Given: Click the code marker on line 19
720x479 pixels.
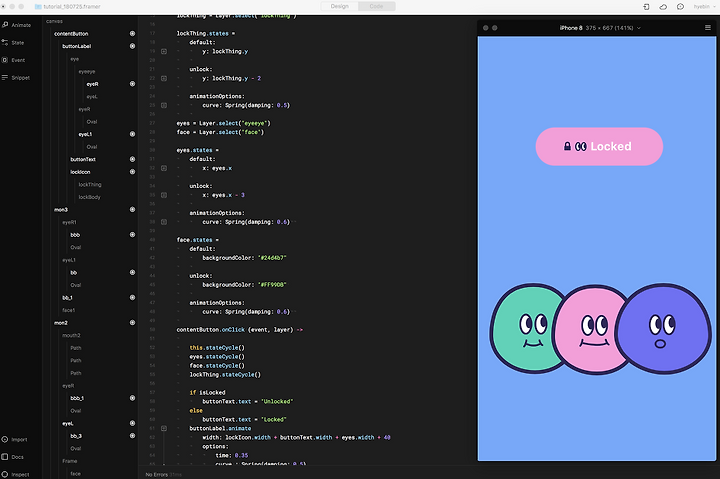Looking at the screenshot, I should tap(164, 51).
